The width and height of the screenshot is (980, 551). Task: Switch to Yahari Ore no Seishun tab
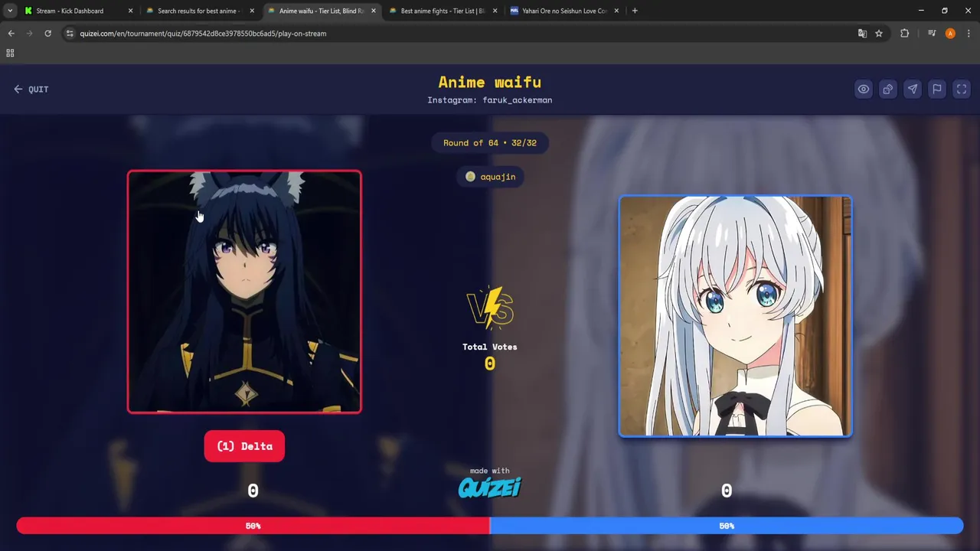pos(564,11)
